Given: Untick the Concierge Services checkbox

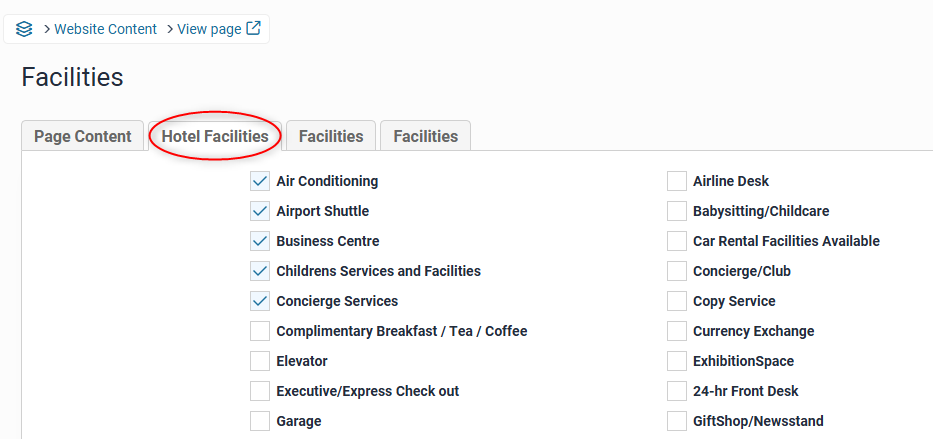Looking at the screenshot, I should [260, 301].
